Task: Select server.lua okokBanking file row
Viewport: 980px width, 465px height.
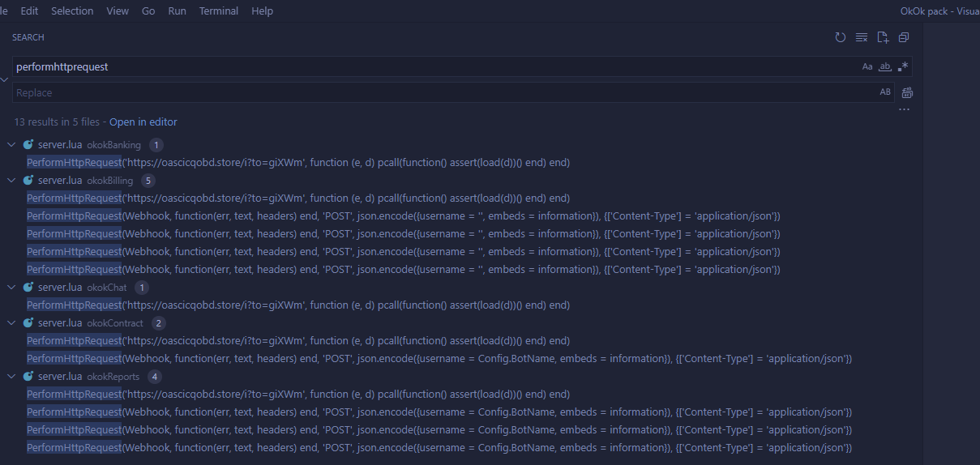Action: click(460, 145)
